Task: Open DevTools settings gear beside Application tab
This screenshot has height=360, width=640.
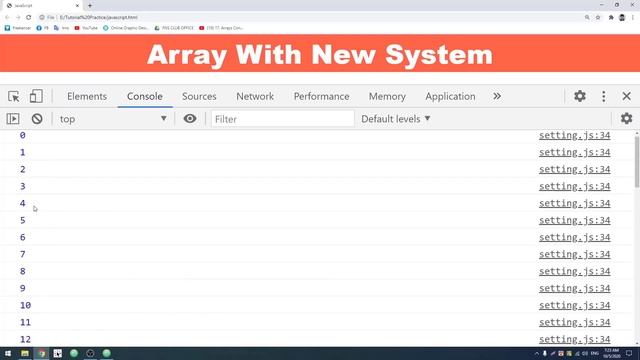Action: (x=580, y=96)
